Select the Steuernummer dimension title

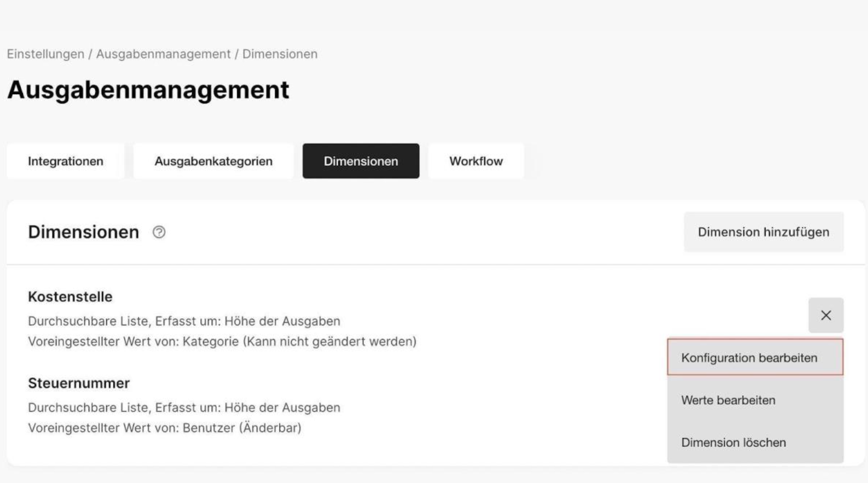[x=79, y=383]
